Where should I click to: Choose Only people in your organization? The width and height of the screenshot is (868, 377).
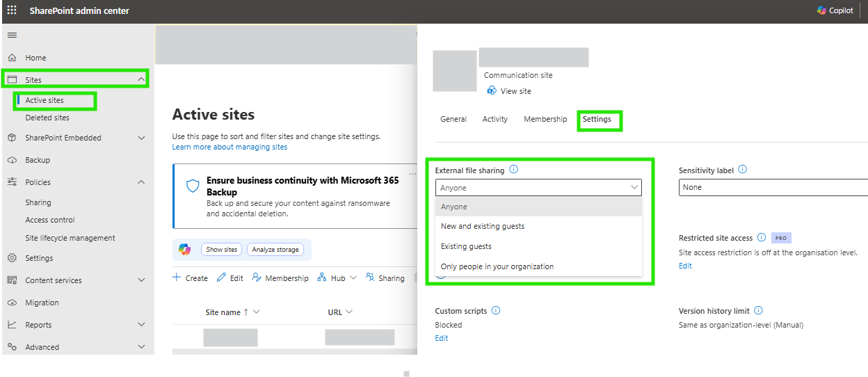click(538, 266)
